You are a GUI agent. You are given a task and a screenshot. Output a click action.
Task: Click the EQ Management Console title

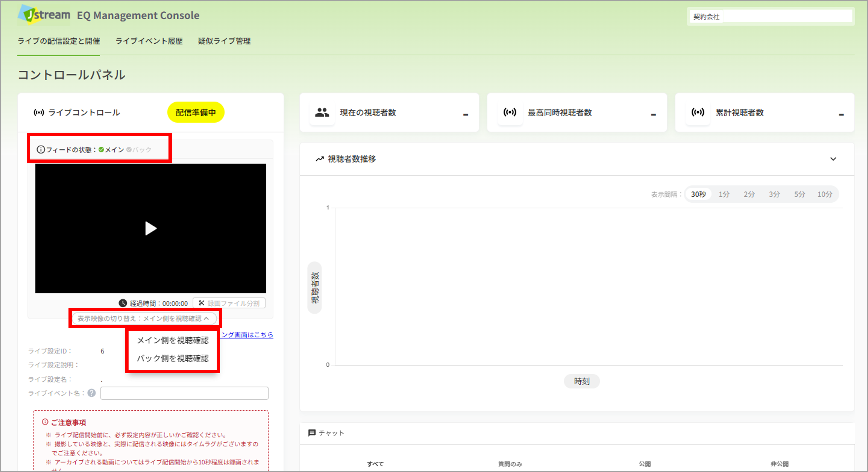pyautogui.click(x=138, y=15)
